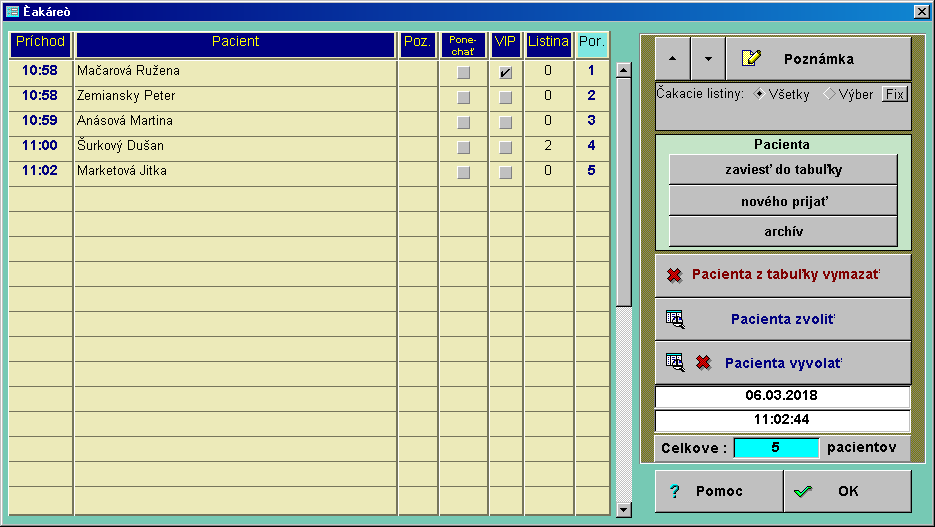The image size is (935, 527).
Task: Select patient Marketová Jitka
Action: point(236,171)
